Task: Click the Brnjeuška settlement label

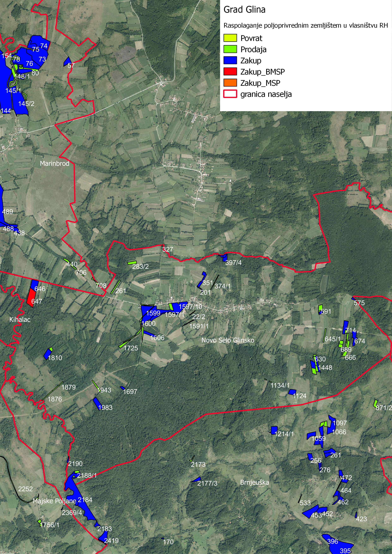Action: coord(254,482)
